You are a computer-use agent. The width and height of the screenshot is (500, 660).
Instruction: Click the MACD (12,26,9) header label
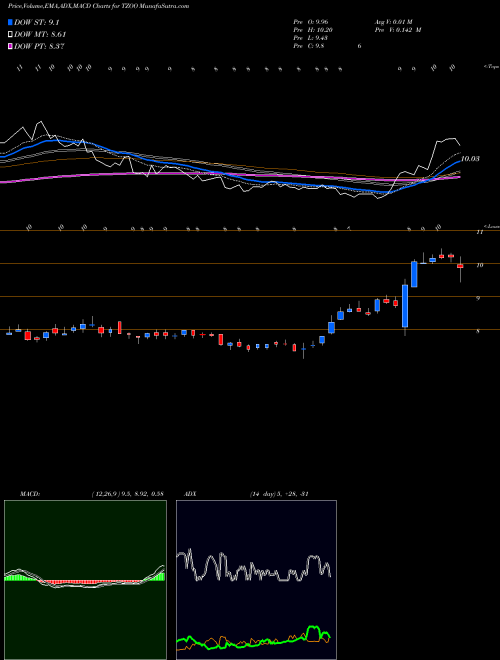coord(91,494)
